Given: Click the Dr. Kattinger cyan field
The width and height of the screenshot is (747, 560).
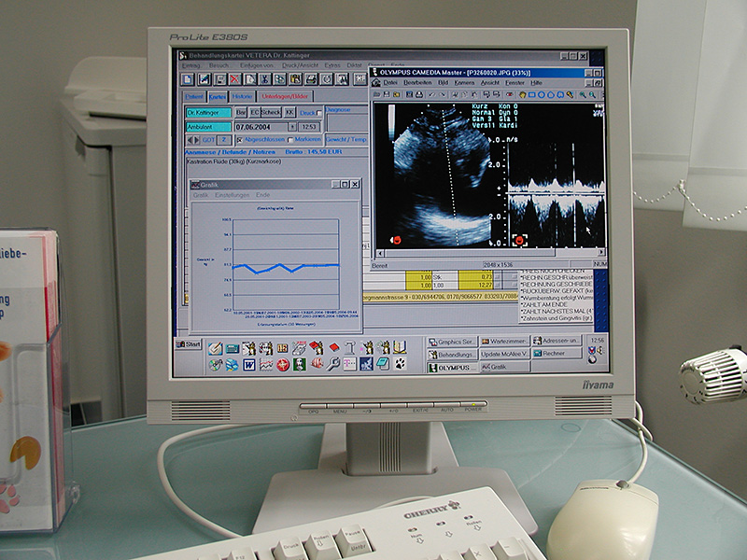Looking at the screenshot, I should (x=208, y=113).
